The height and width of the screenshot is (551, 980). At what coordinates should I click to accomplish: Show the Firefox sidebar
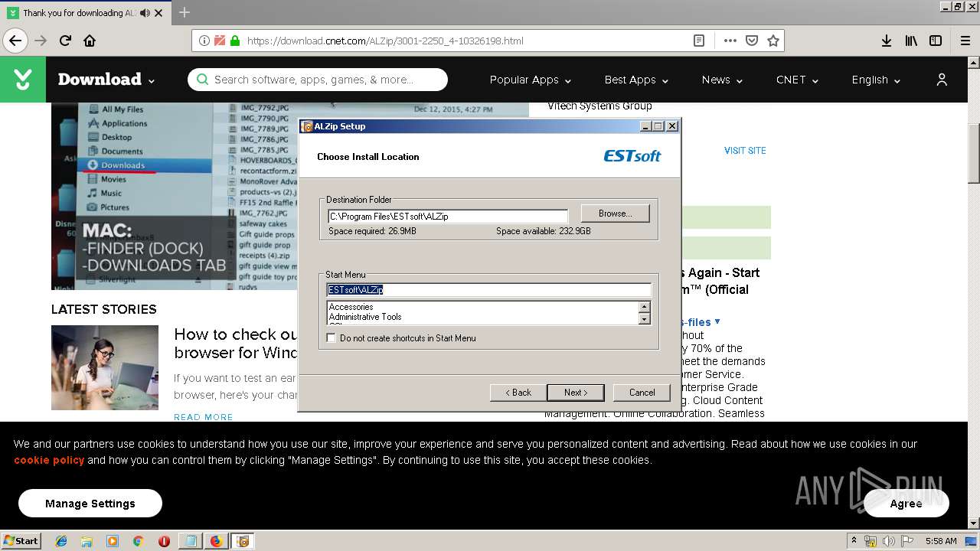[936, 41]
